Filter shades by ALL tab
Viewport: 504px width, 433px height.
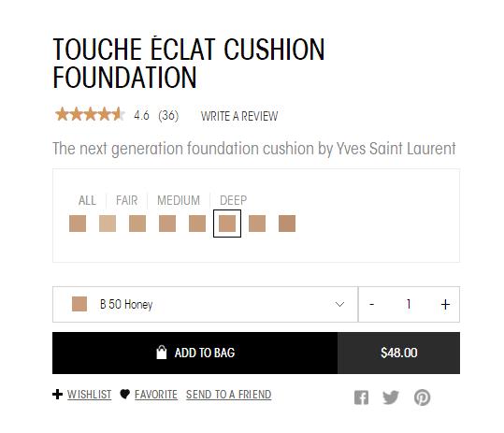87,200
